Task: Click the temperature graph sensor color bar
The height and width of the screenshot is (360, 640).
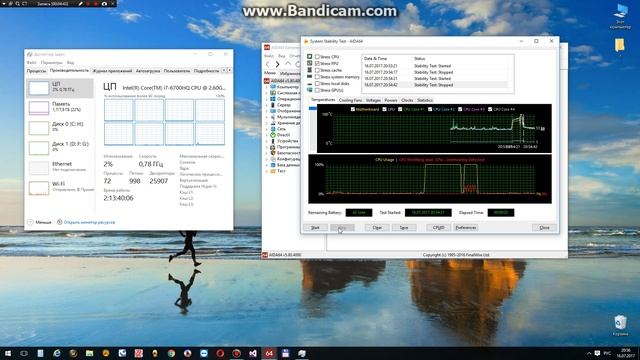Action: tap(313, 109)
